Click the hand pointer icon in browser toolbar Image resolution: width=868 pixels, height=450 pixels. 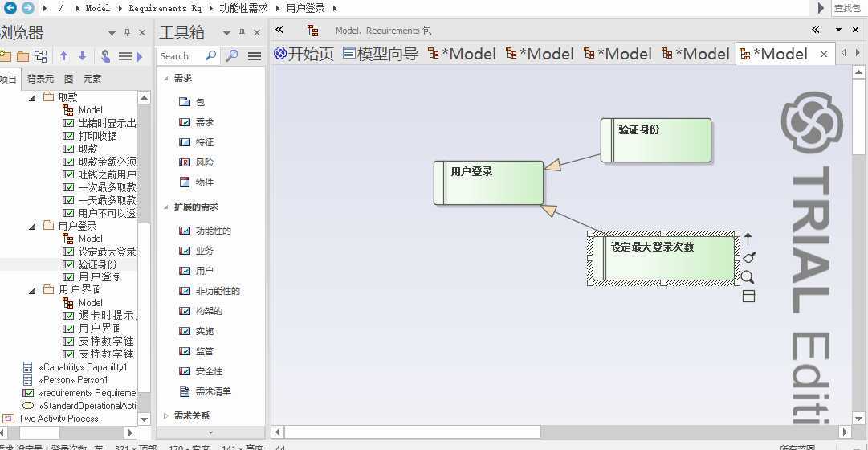click(105, 56)
